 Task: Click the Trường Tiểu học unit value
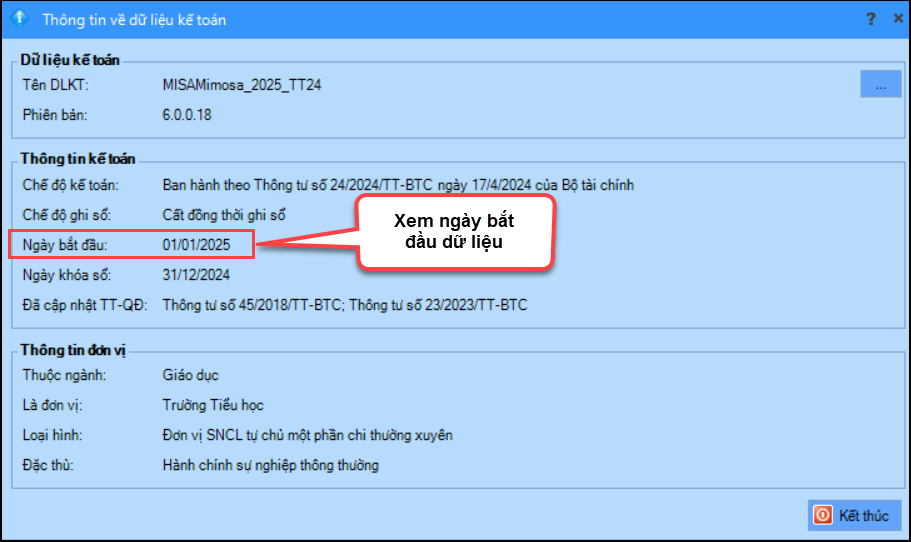(x=212, y=405)
